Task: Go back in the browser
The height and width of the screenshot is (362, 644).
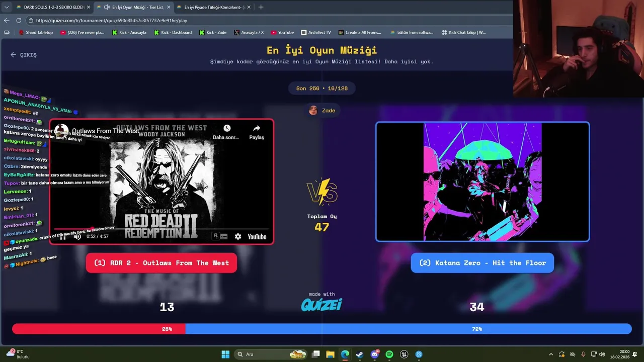Action: click(x=7, y=21)
